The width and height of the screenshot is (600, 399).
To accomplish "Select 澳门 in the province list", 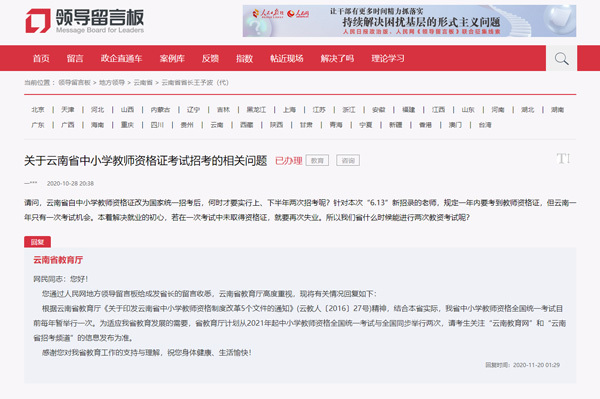I will coord(455,125).
